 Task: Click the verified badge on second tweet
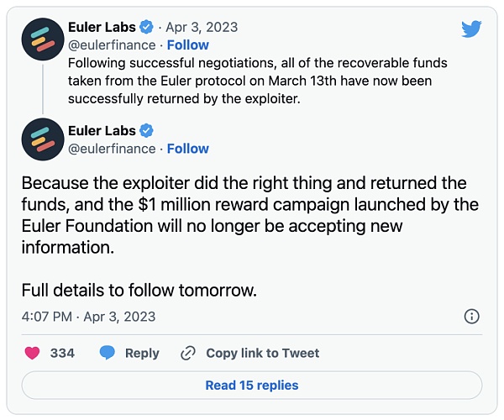click(146, 130)
